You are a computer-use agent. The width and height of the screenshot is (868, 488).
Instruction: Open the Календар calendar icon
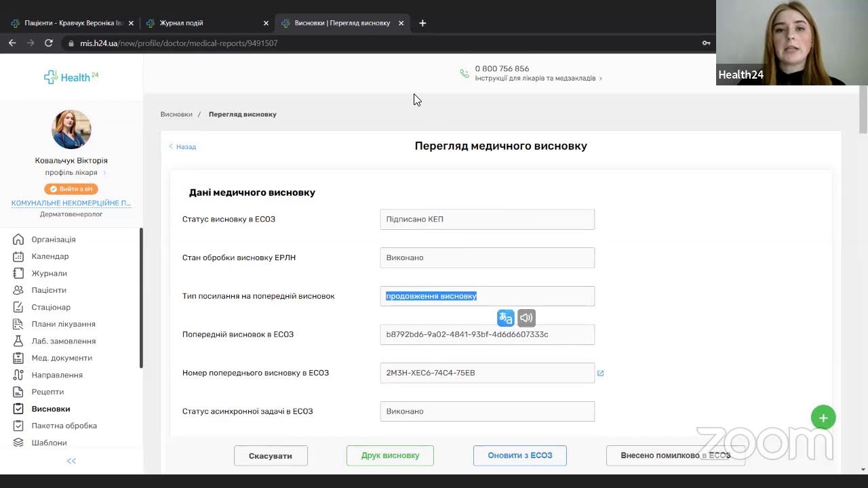tap(18, 256)
